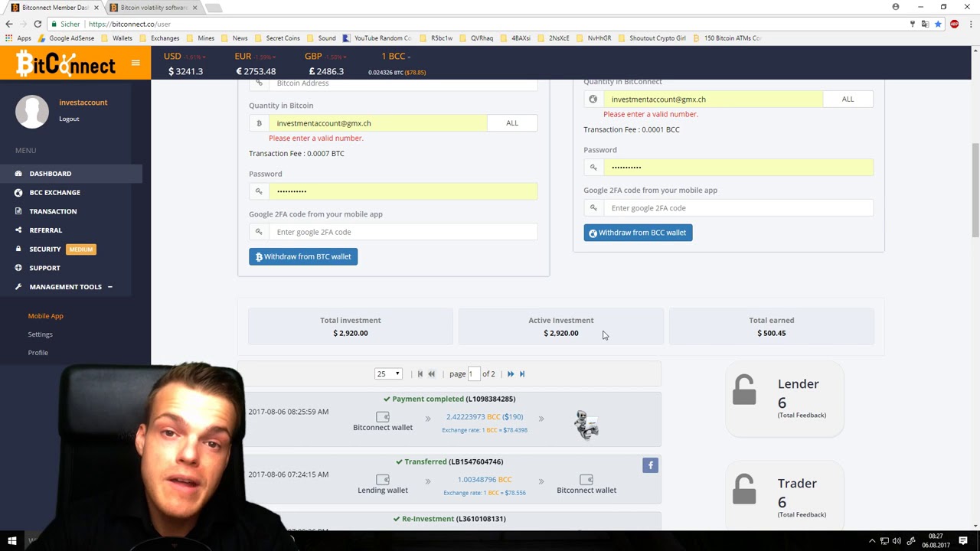Screen dimensions: 980x551
Task: Click Active Investment $ 2,920.00 value
Action: click(x=560, y=333)
